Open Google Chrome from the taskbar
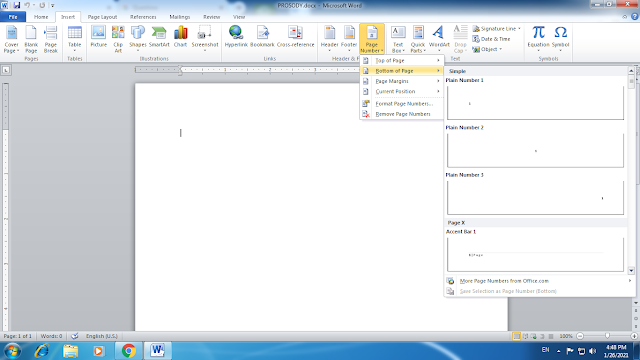This screenshot has width=640, height=360. [x=129, y=351]
